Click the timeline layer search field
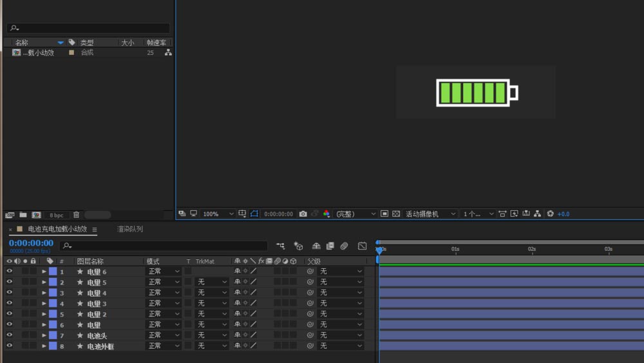 click(x=164, y=246)
